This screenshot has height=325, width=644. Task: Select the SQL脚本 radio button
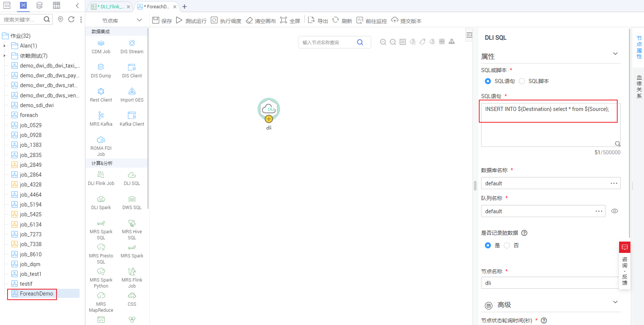pos(522,81)
